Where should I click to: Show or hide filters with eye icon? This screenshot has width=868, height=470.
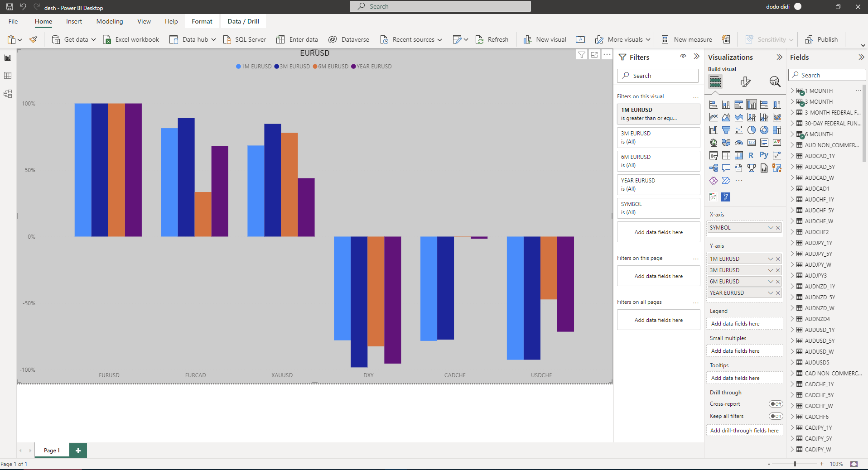pyautogui.click(x=683, y=57)
